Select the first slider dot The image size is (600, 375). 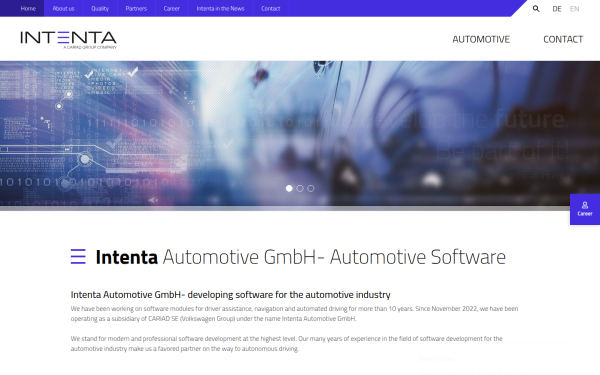pos(289,188)
